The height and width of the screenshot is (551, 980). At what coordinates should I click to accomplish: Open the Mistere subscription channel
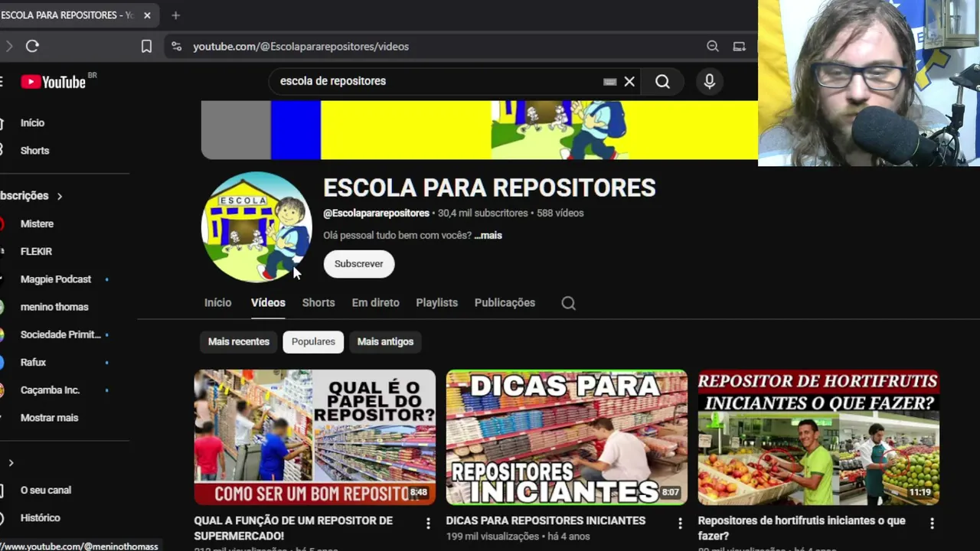37,224
